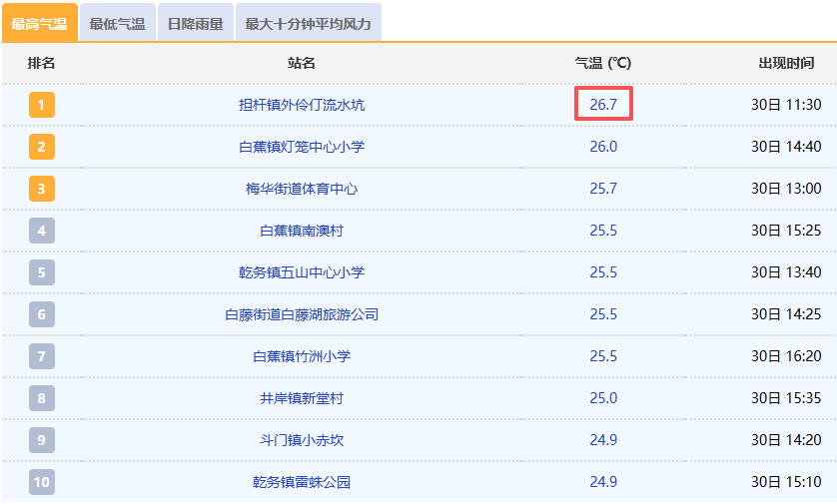The image size is (837, 504).
Task: Click the rank 4 gray badge
Action: [x=42, y=231]
